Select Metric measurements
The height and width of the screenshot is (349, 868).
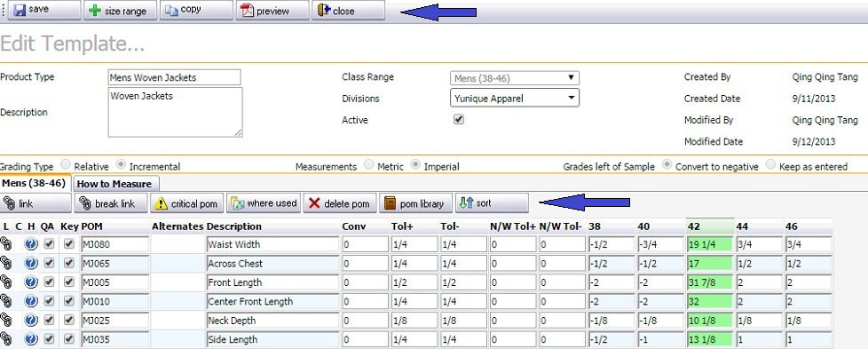[x=368, y=164]
